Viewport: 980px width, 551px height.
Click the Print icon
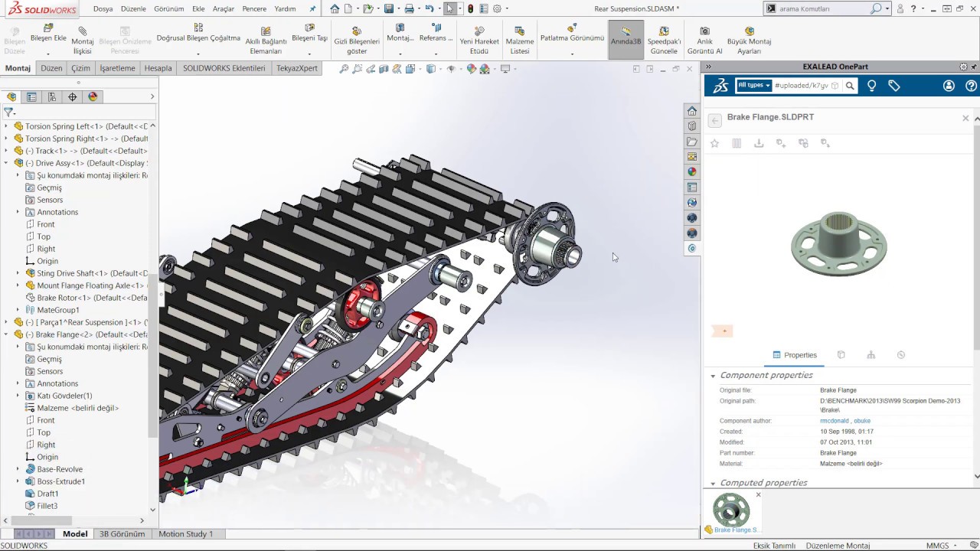pos(410,9)
